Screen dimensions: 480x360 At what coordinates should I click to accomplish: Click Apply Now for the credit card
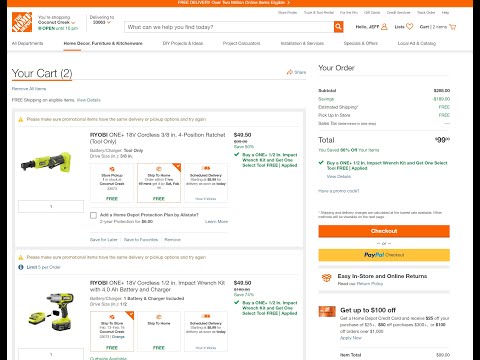(351, 338)
